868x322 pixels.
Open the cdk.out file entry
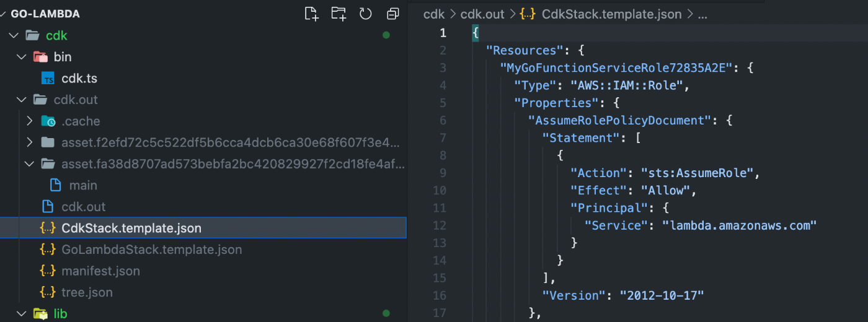(84, 207)
